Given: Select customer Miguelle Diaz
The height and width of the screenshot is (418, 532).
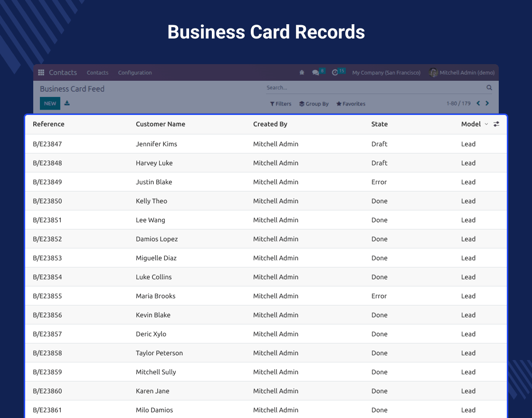Looking at the screenshot, I should click(156, 258).
